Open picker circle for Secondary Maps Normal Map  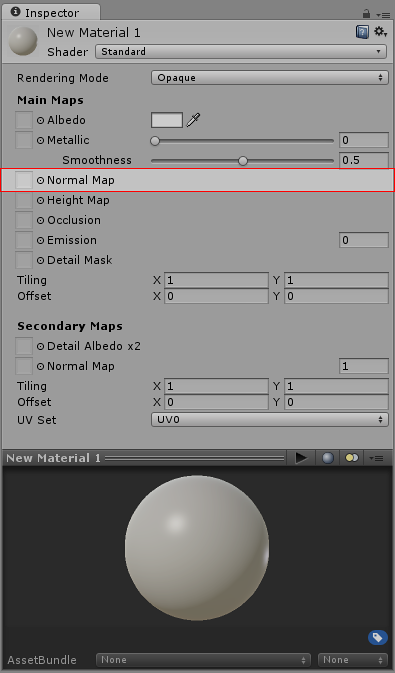click(40, 366)
